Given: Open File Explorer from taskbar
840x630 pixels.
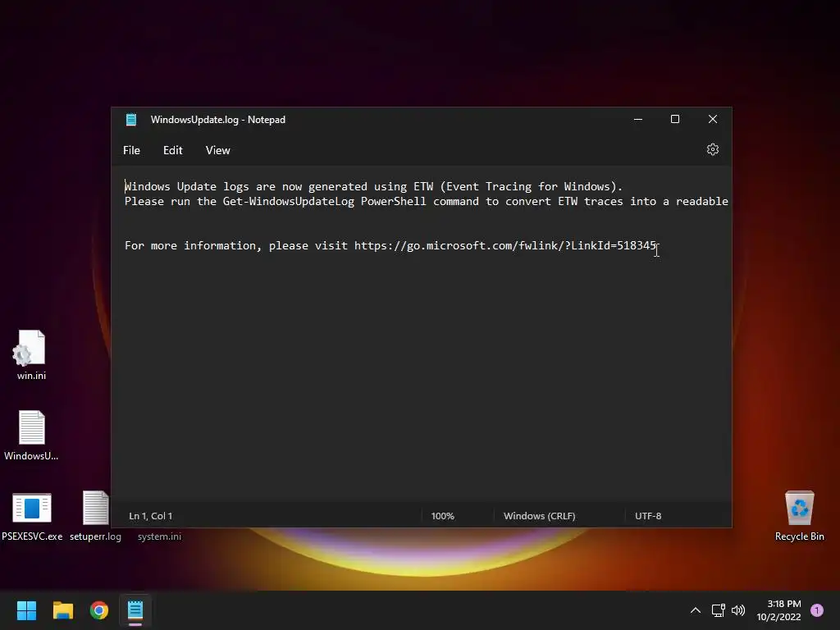Looking at the screenshot, I should pos(62,610).
